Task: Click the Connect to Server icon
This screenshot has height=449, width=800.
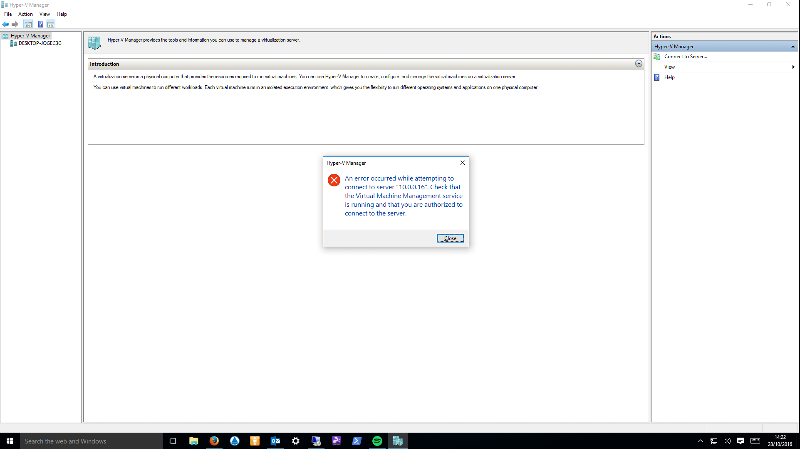Action: coord(657,57)
